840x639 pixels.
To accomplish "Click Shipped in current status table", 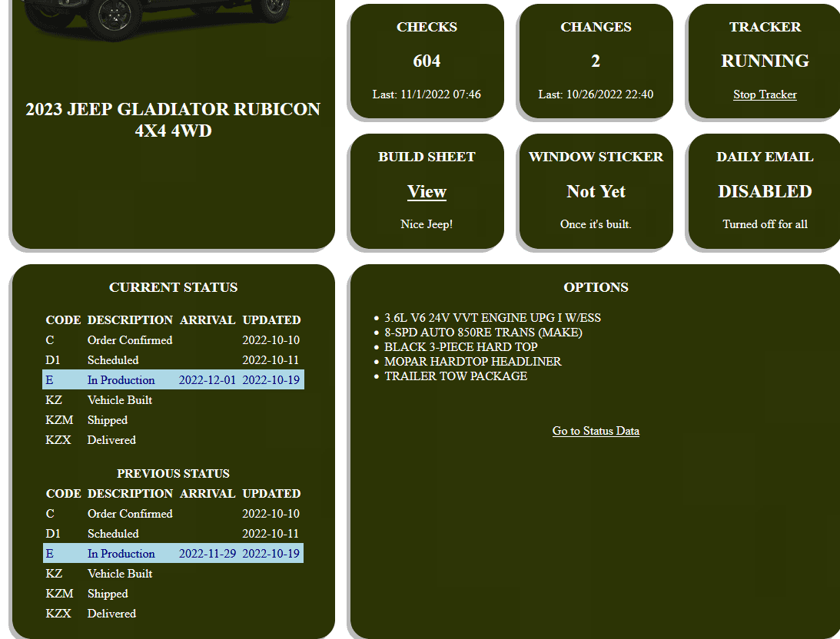I will coord(107,420).
